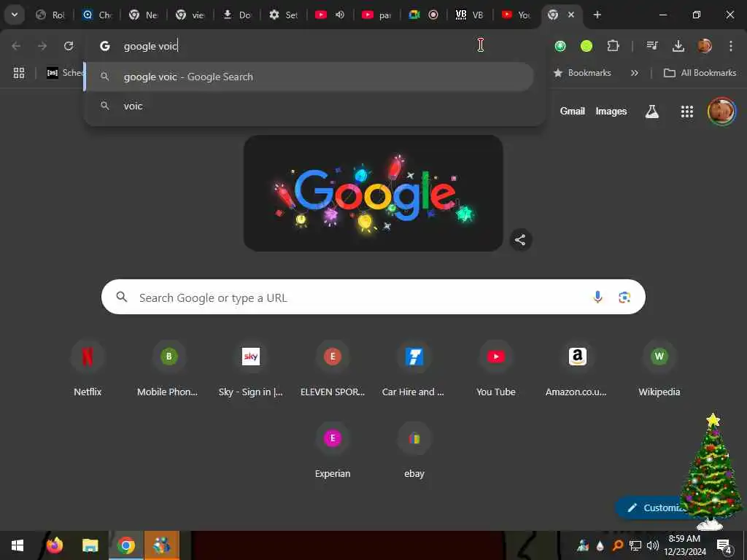Viewport: 747px width, 560px height.
Task: Mute the playing YouTube tab speaker icon
Action: pos(340,15)
